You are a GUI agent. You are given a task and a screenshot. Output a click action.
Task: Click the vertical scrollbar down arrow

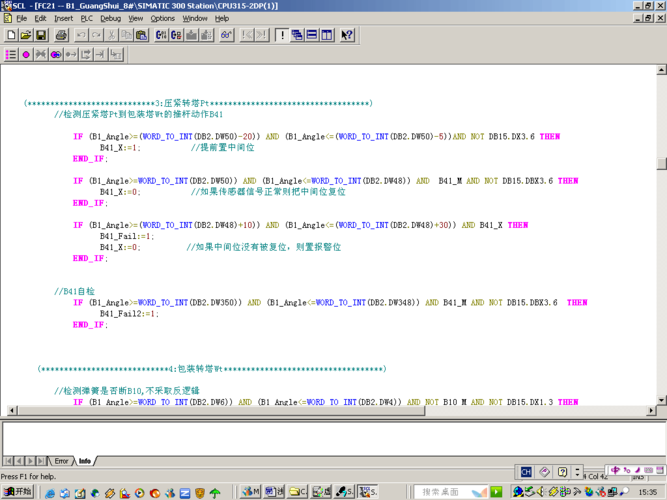(x=661, y=398)
